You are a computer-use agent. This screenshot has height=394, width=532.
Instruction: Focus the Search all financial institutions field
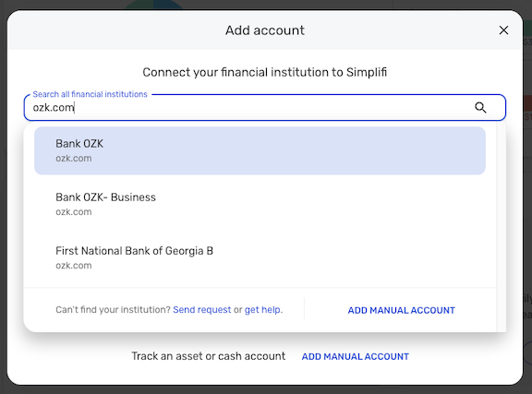(265, 107)
